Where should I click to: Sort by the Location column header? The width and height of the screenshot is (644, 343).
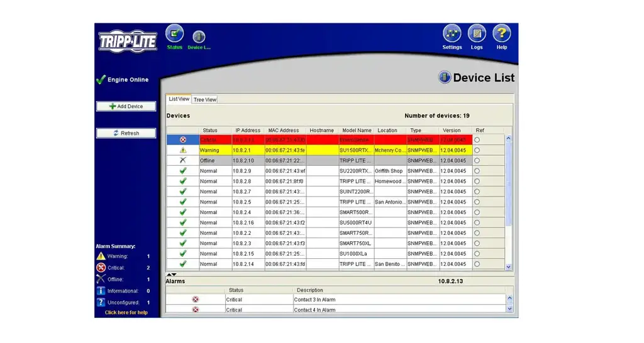click(387, 130)
